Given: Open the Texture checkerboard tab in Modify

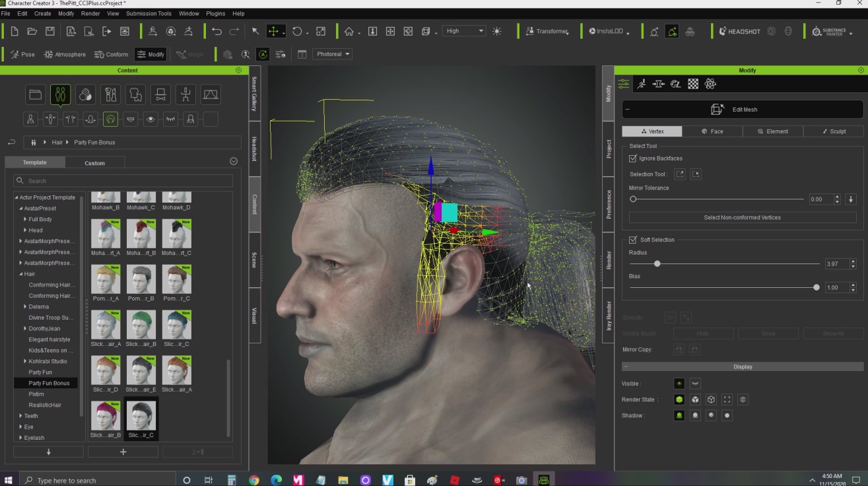Looking at the screenshot, I should coord(693,84).
